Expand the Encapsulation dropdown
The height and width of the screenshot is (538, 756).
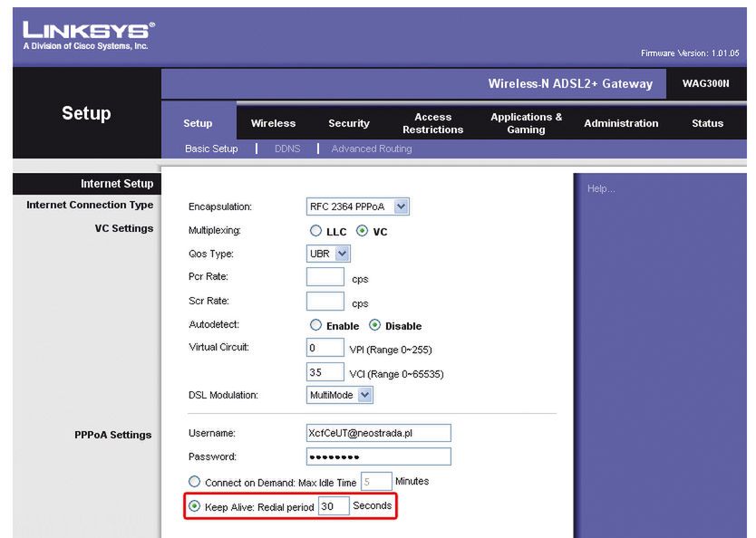point(358,207)
